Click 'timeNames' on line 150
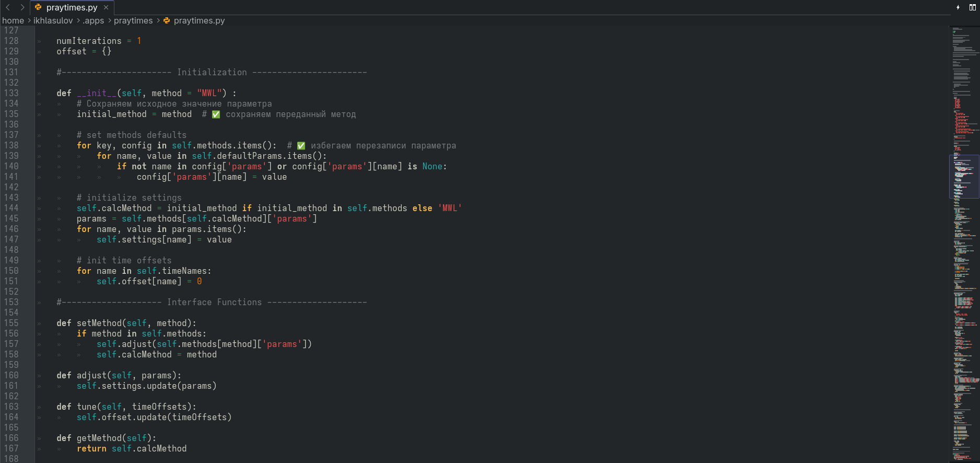The image size is (980, 463). coord(184,271)
